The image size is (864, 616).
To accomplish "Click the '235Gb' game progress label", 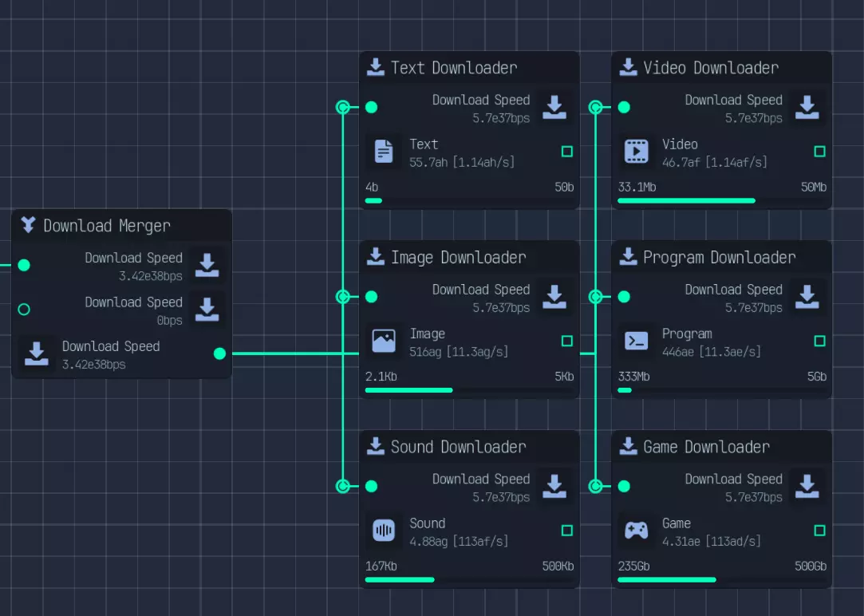I will click(x=633, y=567).
